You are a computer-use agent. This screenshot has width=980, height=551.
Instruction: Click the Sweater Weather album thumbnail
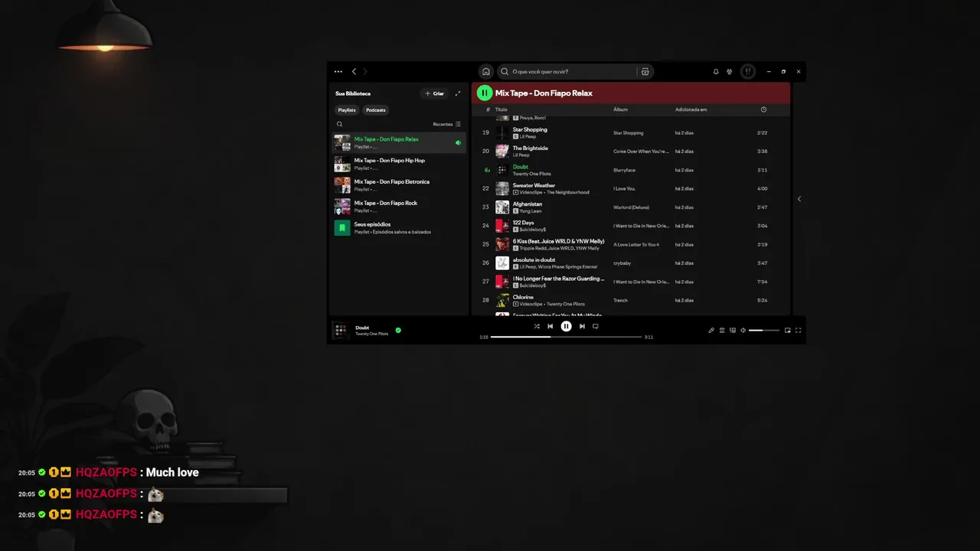coord(502,188)
